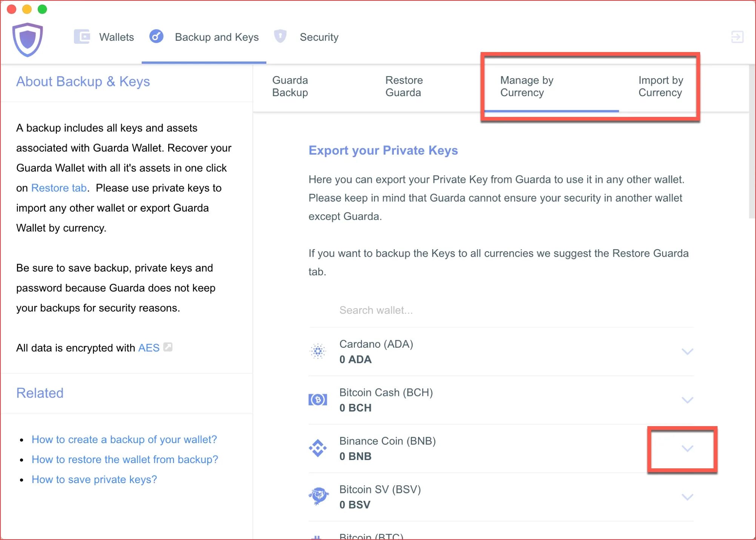Expand the Cardano (ADA) row chevron

687,351
